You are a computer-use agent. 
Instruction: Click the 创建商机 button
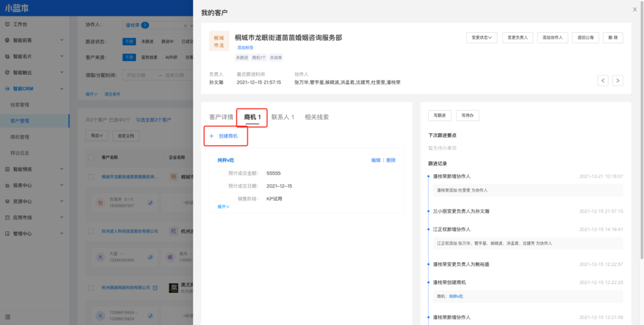tap(223, 136)
